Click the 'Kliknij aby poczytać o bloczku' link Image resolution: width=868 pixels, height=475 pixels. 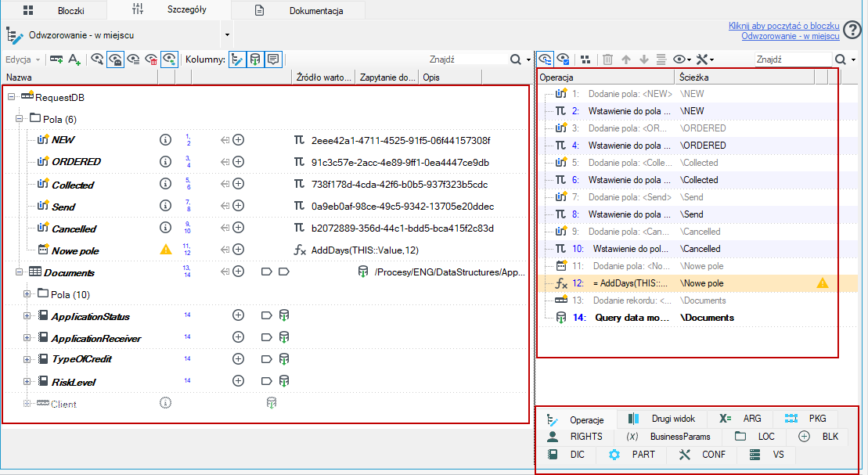(783, 26)
